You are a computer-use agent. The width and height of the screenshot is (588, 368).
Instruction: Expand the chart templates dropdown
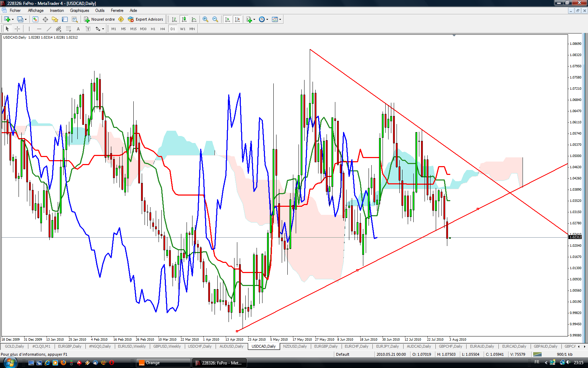(x=280, y=19)
